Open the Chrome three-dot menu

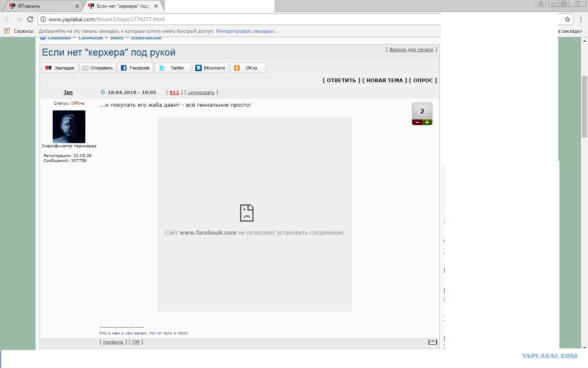(x=581, y=19)
